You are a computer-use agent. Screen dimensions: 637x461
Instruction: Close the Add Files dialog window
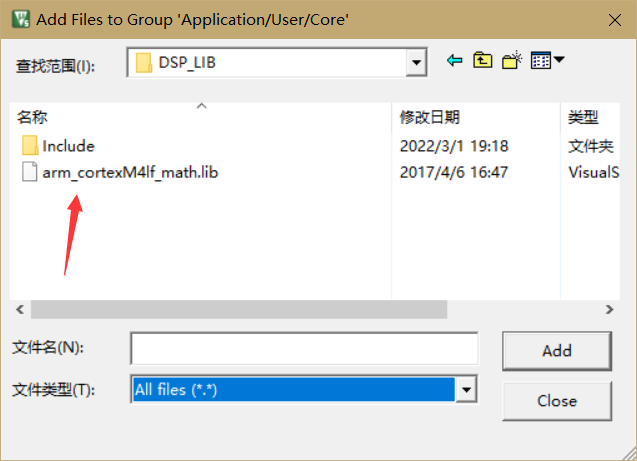(615, 20)
